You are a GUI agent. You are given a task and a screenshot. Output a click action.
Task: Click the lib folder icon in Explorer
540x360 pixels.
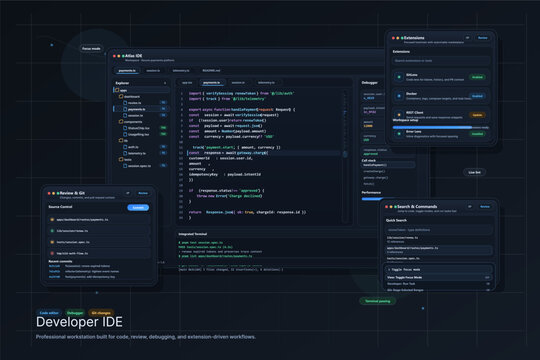pyautogui.click(x=121, y=140)
